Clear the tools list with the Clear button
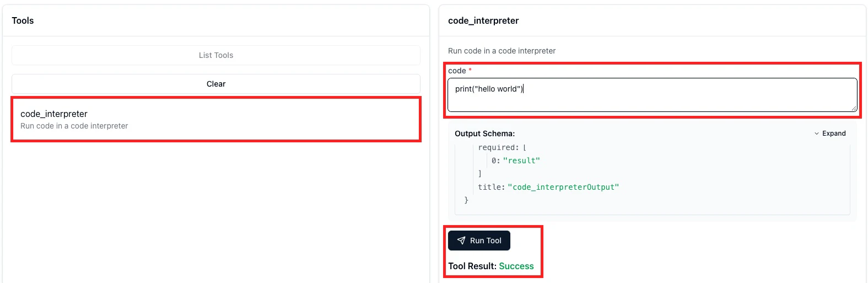The width and height of the screenshot is (868, 283). click(216, 84)
